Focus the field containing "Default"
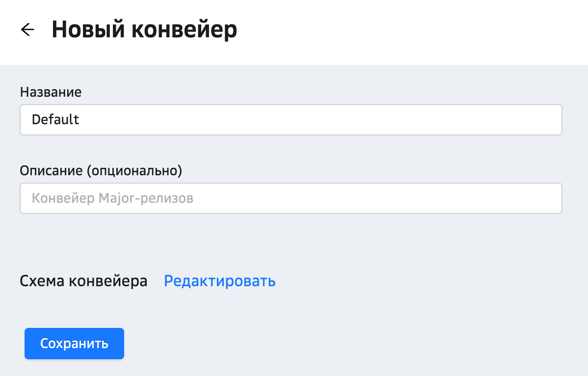This screenshot has width=588, height=376. [x=291, y=120]
